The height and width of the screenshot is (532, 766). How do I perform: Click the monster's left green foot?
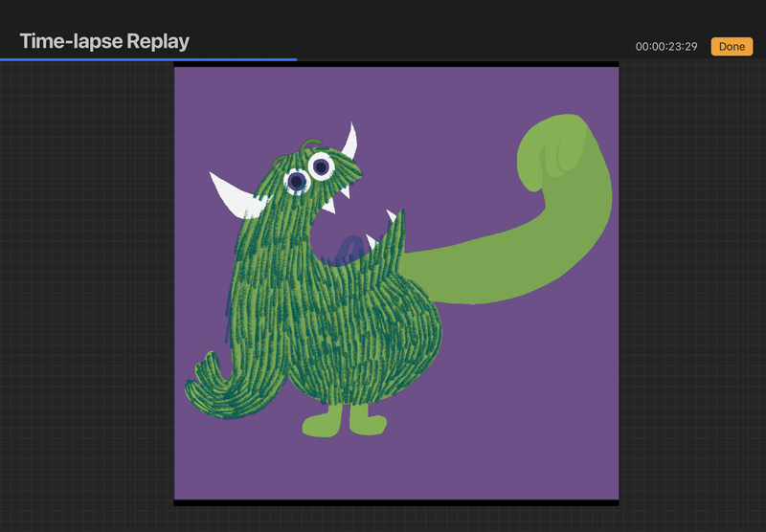pyautogui.click(x=321, y=422)
